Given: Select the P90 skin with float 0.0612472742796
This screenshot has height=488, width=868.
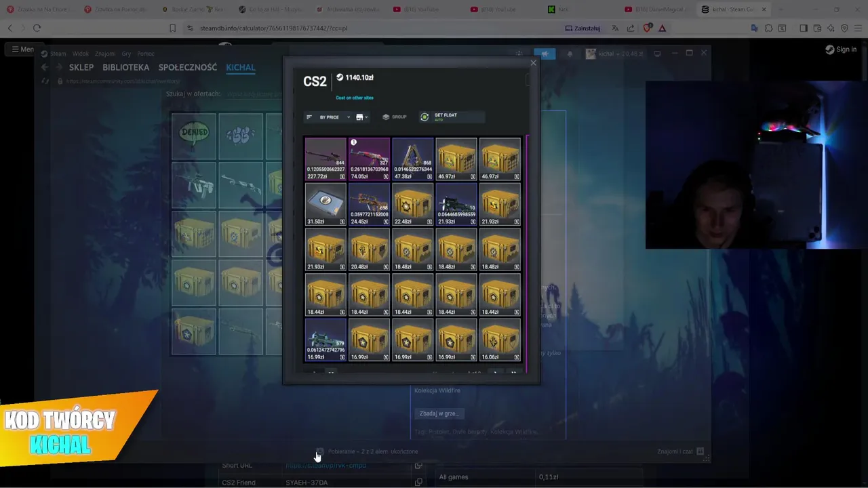Looking at the screenshot, I should 325,340.
